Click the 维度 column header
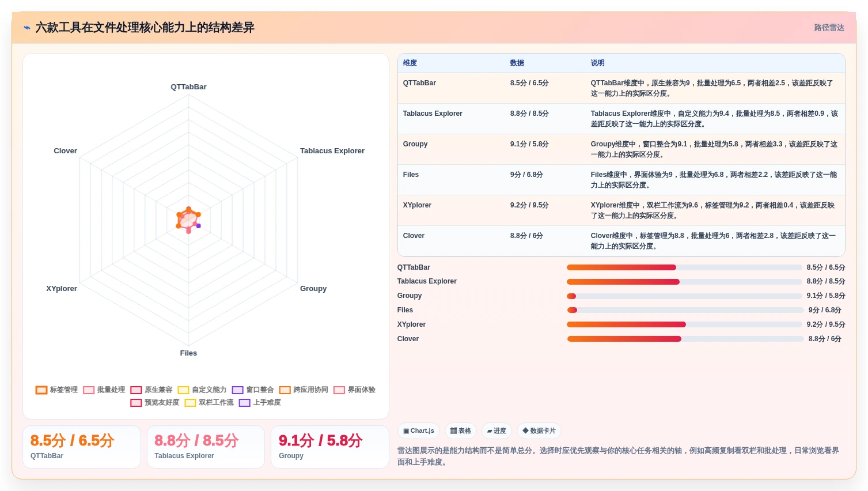 pos(410,63)
